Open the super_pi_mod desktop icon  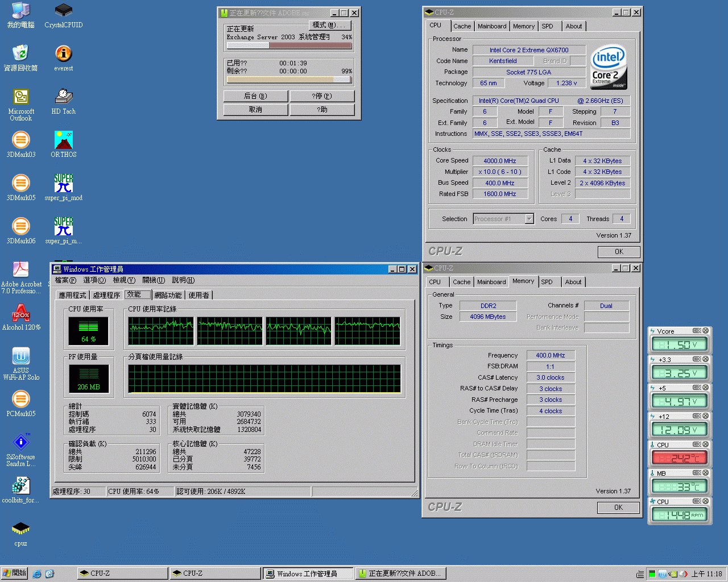click(x=63, y=188)
